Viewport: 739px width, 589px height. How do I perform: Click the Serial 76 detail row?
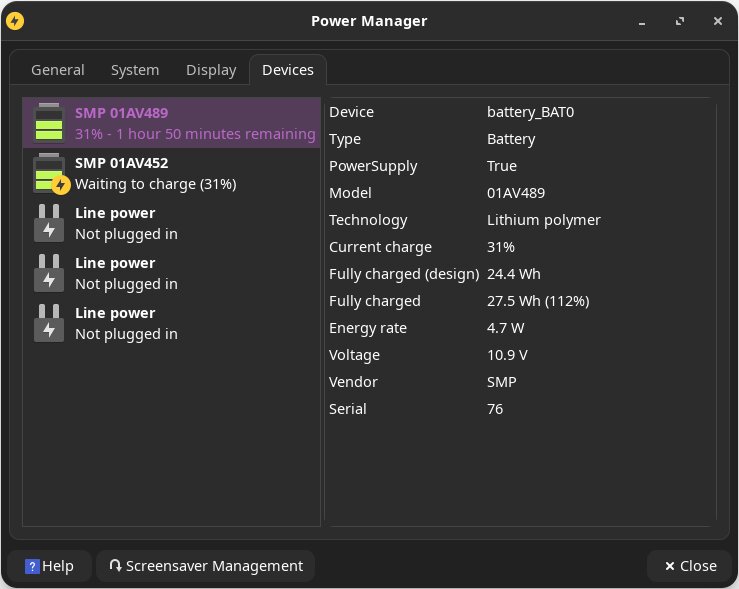point(520,409)
